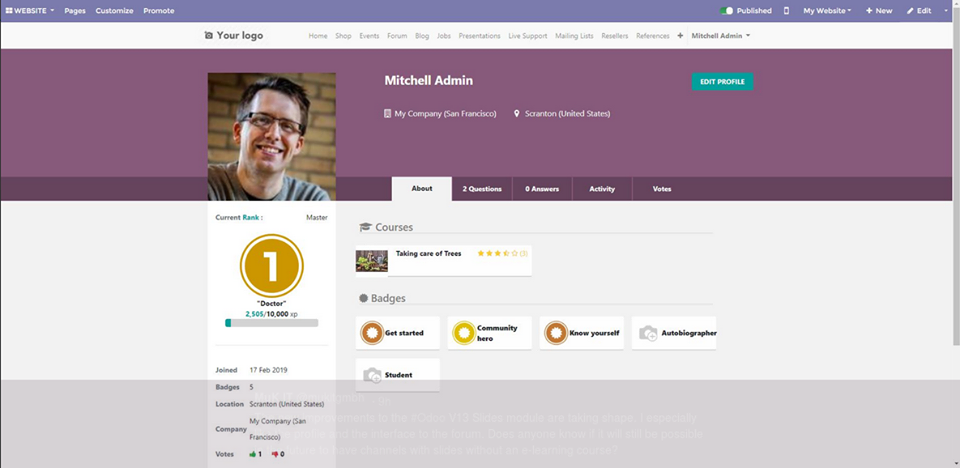Click the Courses graduation cap icon
The height and width of the screenshot is (468, 960).
(366, 227)
